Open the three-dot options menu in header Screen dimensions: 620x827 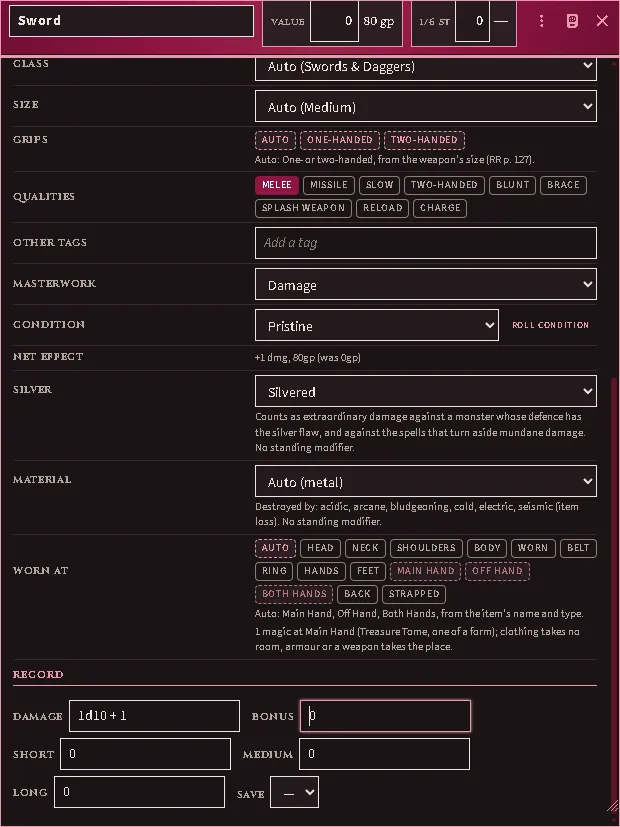pos(541,21)
